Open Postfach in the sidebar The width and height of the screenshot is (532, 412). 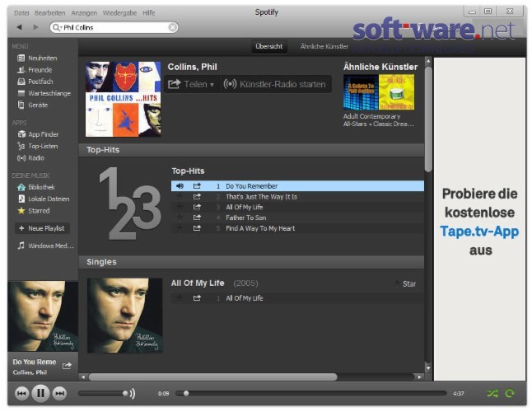click(35, 82)
